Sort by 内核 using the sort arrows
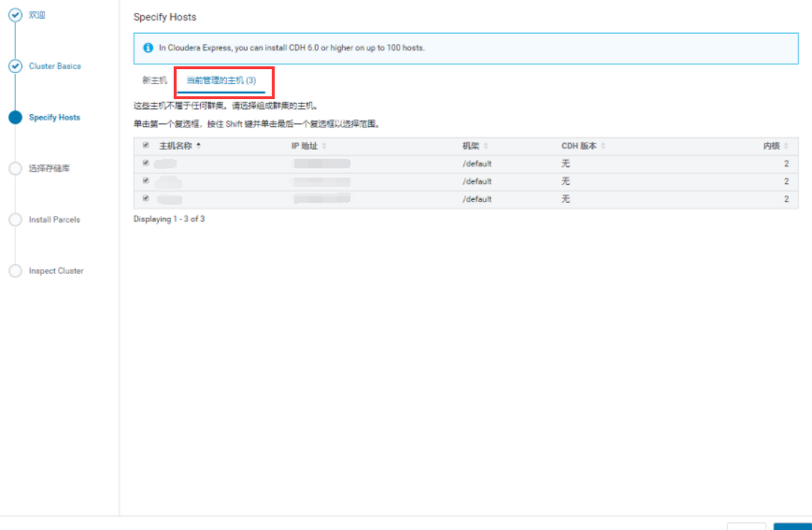The width and height of the screenshot is (812, 530). pyautogui.click(x=786, y=146)
